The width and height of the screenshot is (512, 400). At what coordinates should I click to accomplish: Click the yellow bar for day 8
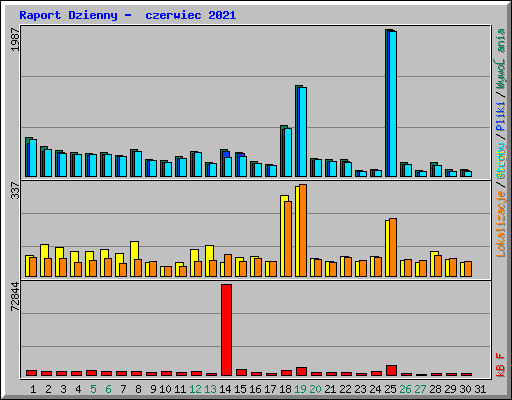133,259
